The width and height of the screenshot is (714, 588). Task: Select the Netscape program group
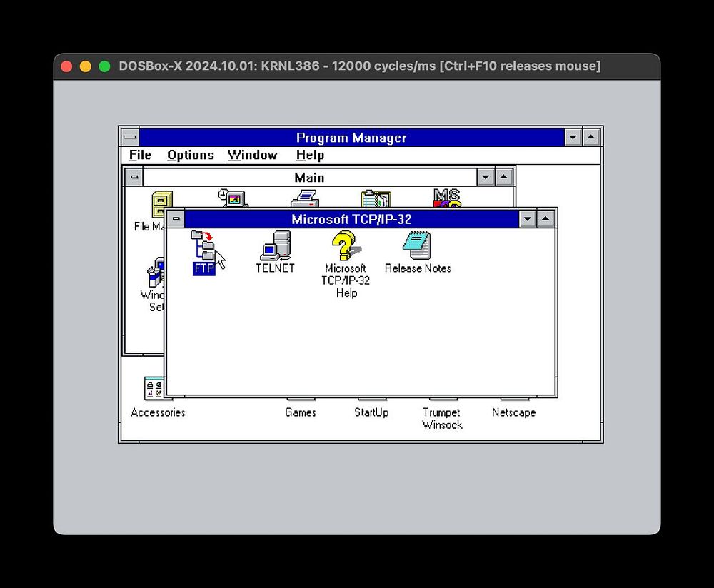(513, 412)
